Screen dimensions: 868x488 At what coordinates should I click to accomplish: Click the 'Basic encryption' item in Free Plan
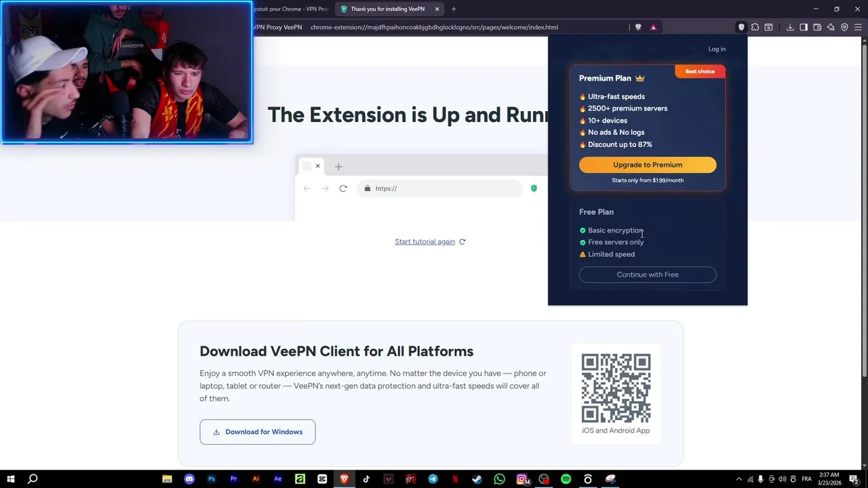(611, 230)
